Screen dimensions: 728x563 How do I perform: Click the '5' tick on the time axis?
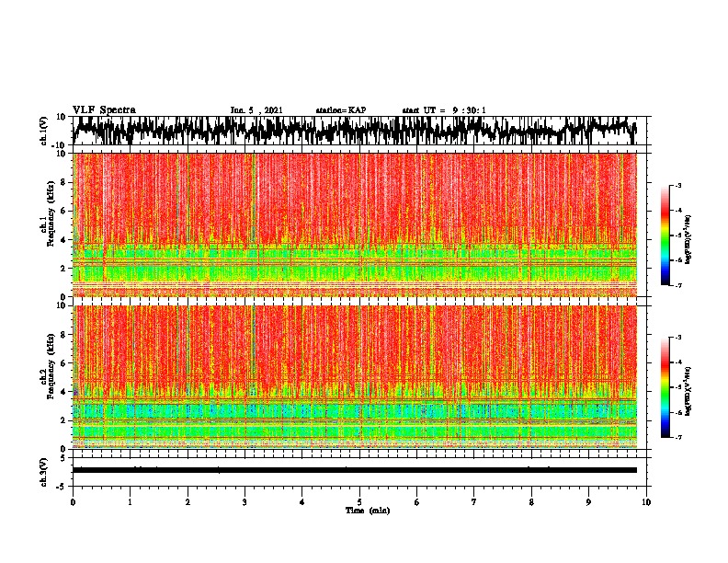click(359, 502)
